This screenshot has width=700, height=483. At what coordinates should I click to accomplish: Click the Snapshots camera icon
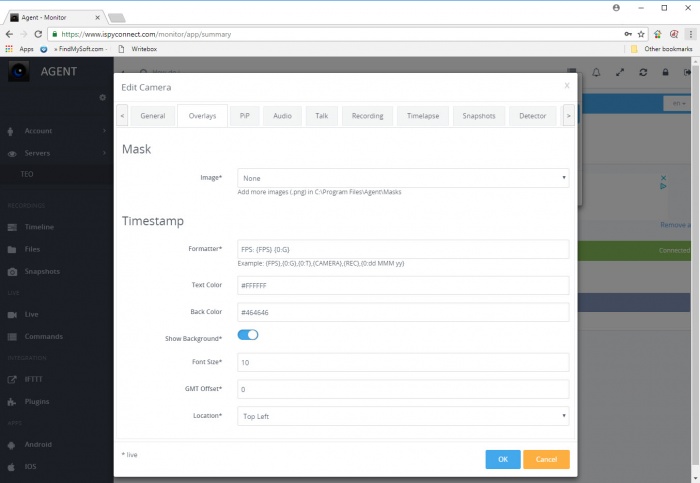click(x=12, y=272)
